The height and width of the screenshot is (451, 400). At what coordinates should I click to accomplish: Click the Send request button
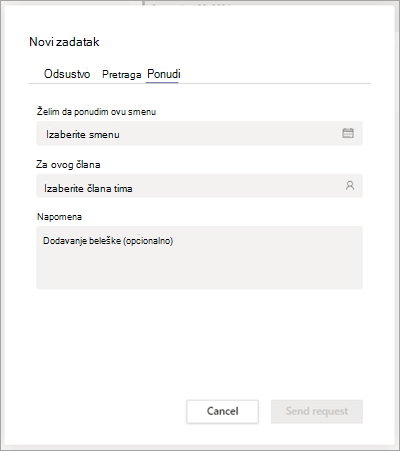pyautogui.click(x=317, y=411)
